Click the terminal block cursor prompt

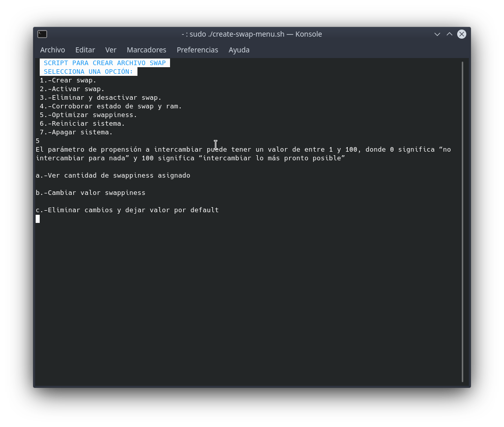tap(38, 219)
